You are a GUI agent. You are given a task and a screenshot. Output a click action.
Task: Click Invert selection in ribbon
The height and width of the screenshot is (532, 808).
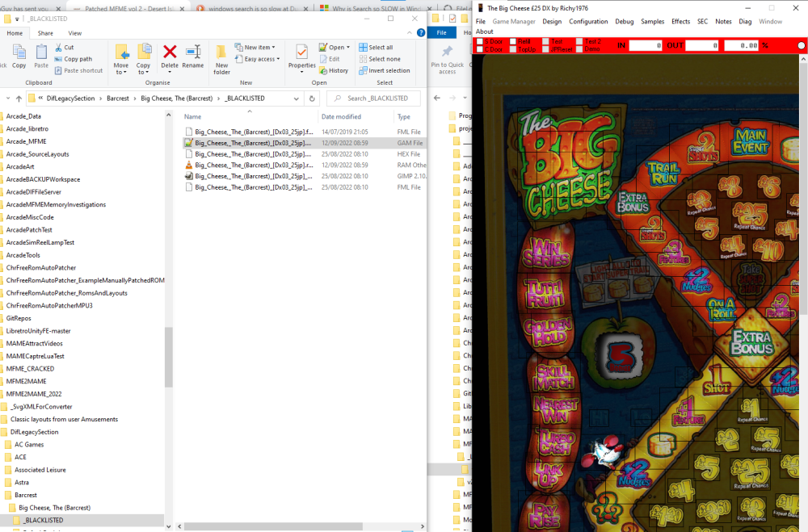point(385,70)
